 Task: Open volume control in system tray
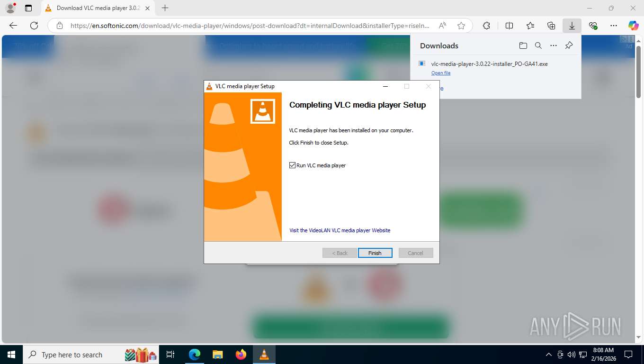[571, 355]
